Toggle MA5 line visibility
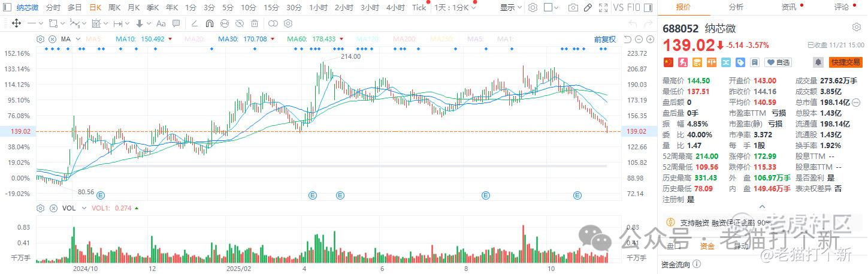 coord(93,39)
